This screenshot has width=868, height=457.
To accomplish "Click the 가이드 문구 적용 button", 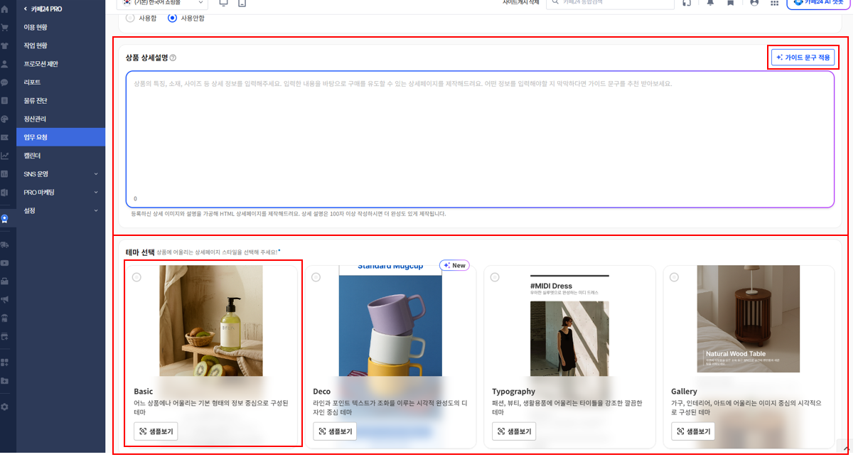I will tap(803, 58).
